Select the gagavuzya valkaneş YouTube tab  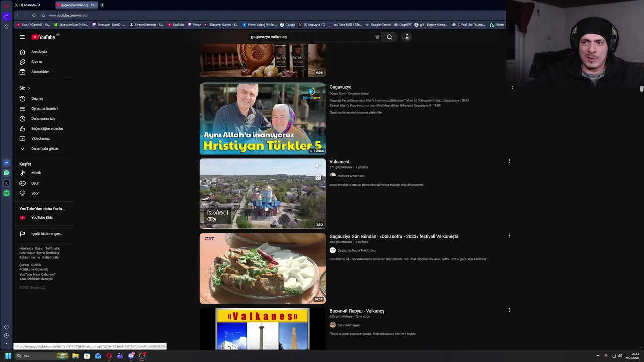click(x=76, y=5)
